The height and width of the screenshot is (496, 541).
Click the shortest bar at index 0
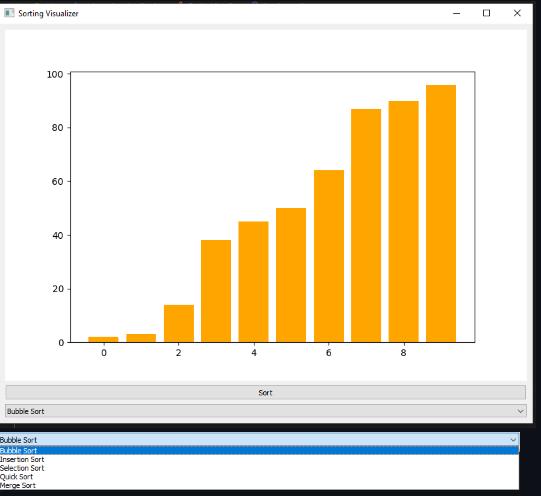coord(103,339)
